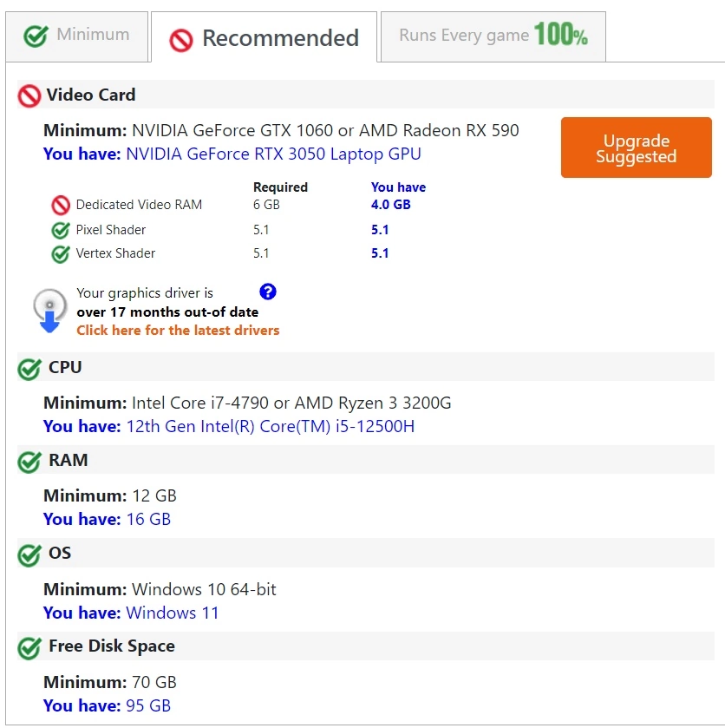Switch to the Minimum tab

click(77, 36)
